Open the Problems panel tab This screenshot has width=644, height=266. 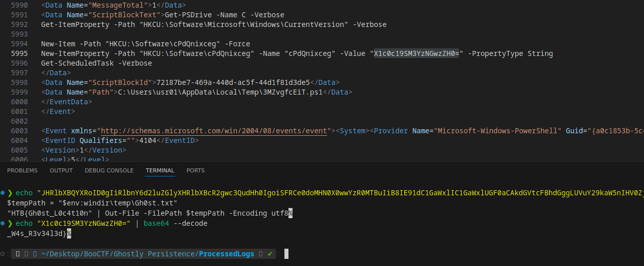pyautogui.click(x=22, y=170)
